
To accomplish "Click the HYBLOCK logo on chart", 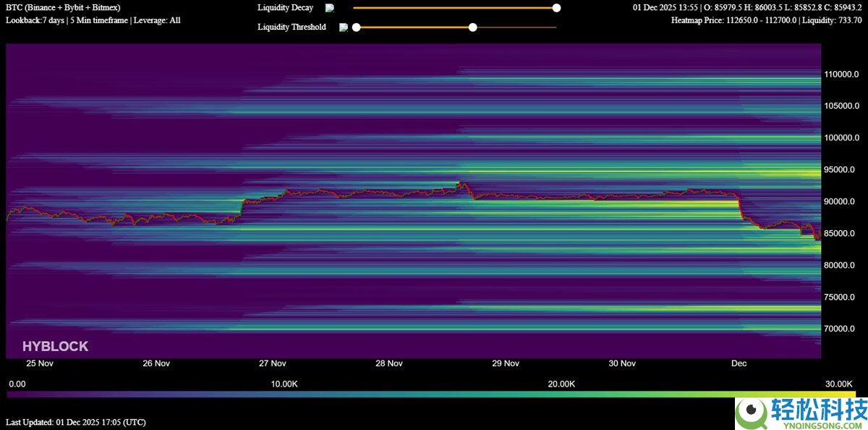I will coord(55,347).
